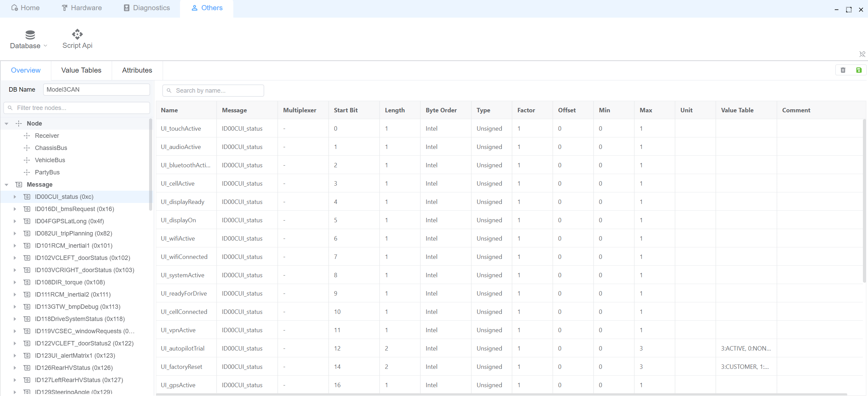
Task: Select the UI_readyForDrive signal name
Action: [x=184, y=294]
